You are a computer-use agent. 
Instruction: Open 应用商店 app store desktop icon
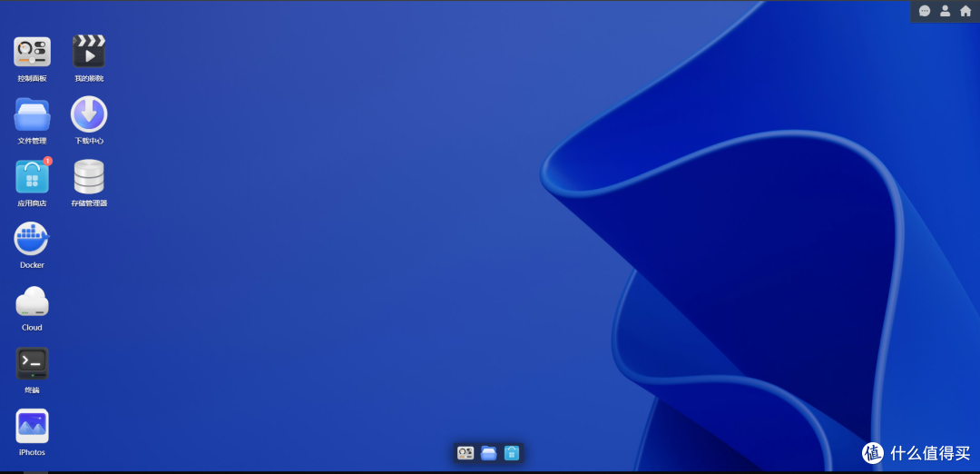point(33,176)
